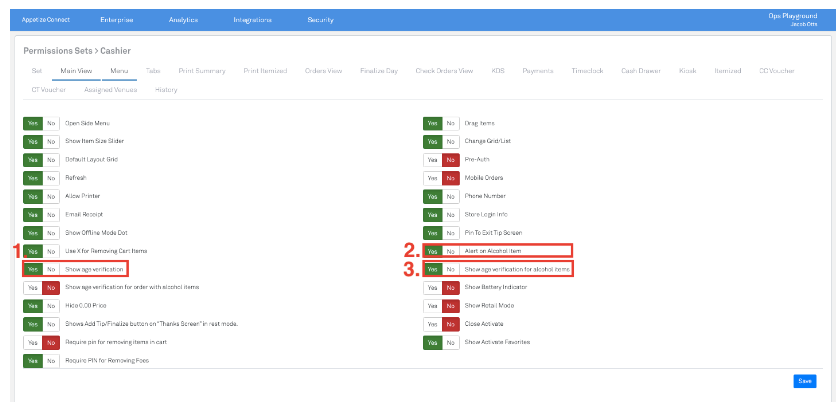Open the Integrations navigation menu
Viewport: 838px width, 406px height.
coord(252,20)
